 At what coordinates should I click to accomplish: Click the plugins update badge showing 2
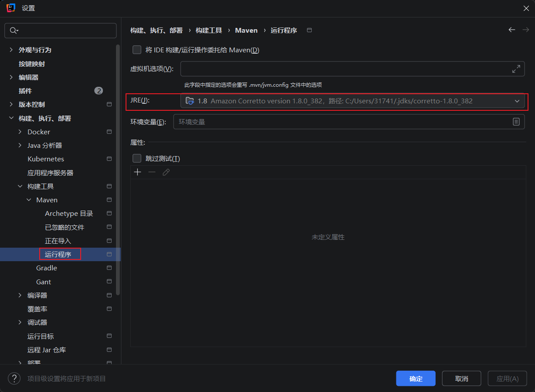99,91
